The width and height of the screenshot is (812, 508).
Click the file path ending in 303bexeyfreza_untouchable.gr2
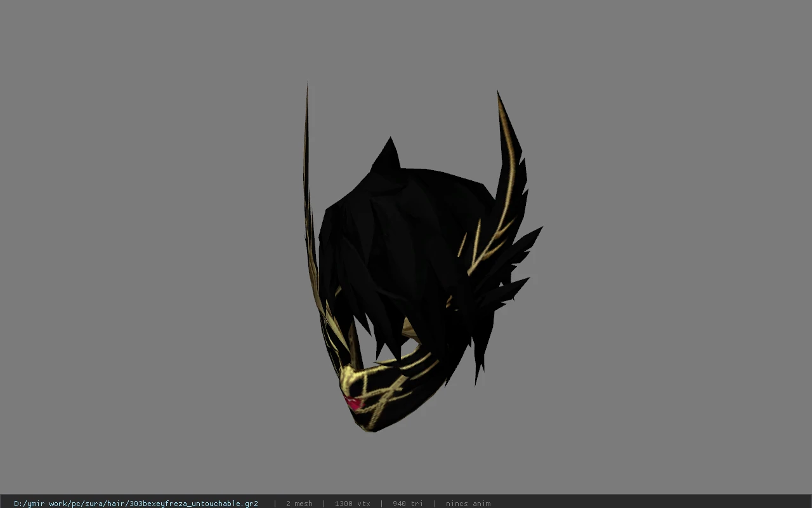click(x=136, y=504)
